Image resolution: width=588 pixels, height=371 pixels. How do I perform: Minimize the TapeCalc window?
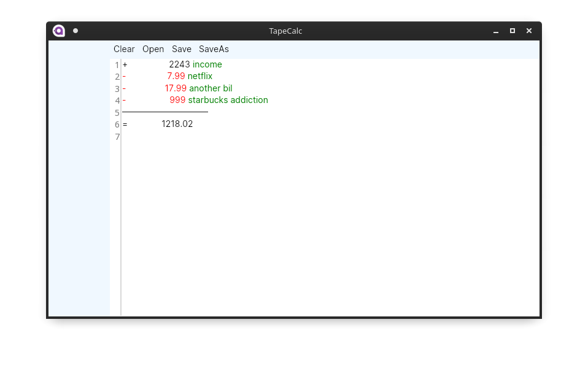496,31
